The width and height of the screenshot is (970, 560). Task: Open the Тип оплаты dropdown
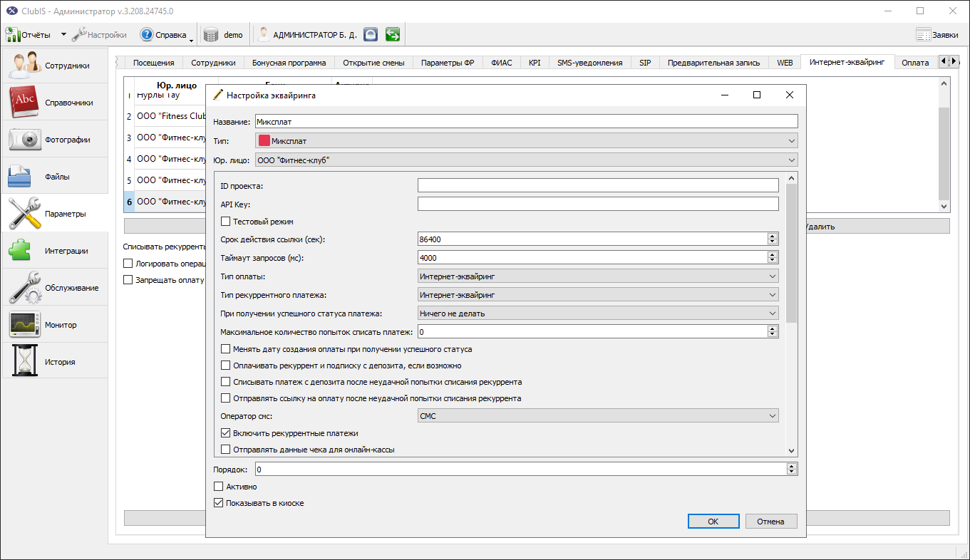[x=598, y=276]
